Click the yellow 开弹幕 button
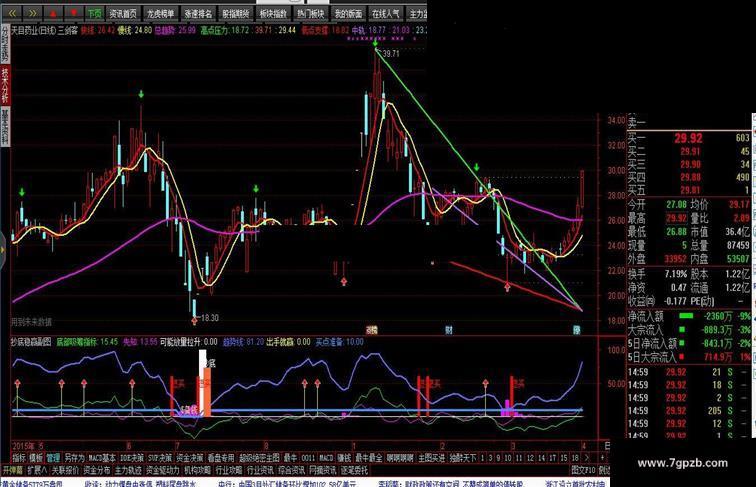Screen dimensions: 756x487 click(13, 470)
